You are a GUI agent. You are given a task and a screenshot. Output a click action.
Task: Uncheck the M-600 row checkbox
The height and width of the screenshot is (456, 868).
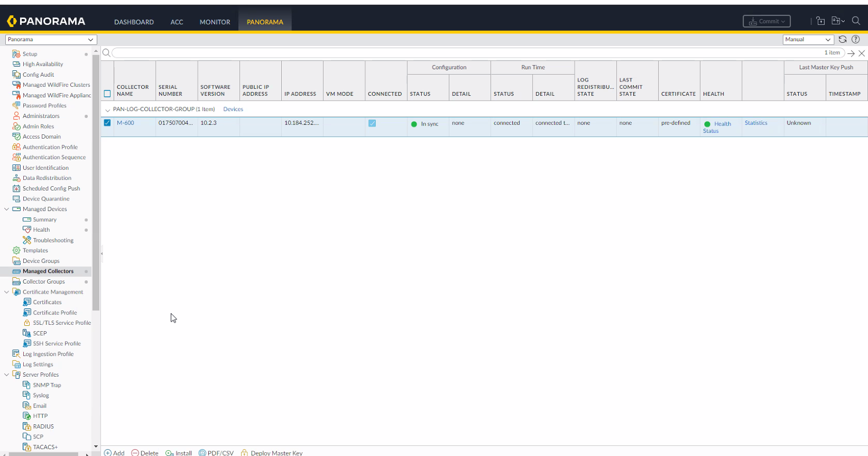coord(107,123)
